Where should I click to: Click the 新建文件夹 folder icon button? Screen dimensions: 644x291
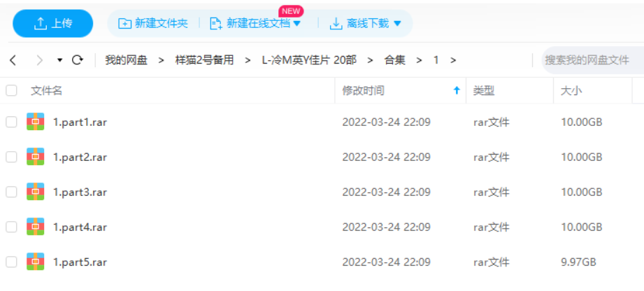click(x=124, y=23)
